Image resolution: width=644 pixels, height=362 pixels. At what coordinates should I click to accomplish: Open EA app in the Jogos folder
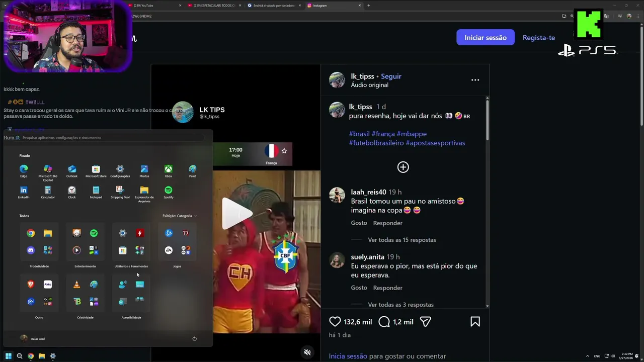pos(169,250)
